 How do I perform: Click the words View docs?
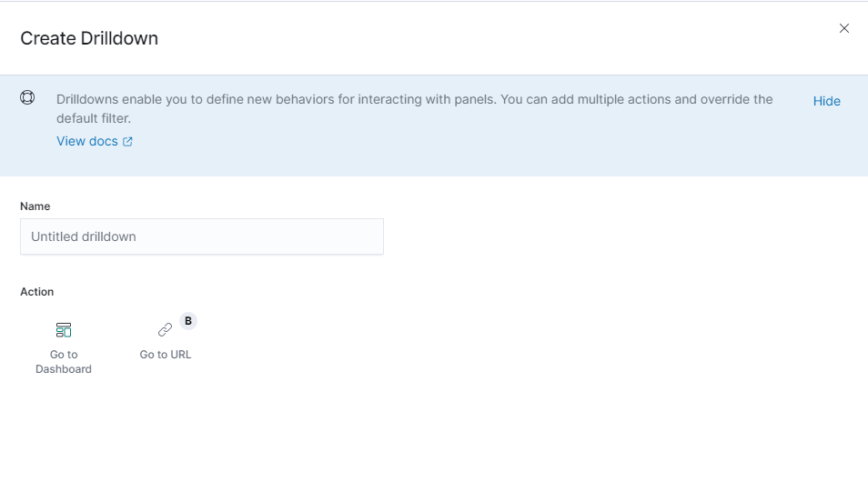(87, 141)
